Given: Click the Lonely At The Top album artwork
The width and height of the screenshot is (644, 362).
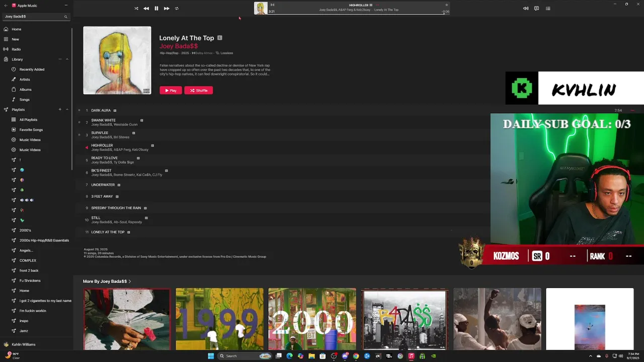Looking at the screenshot, I should coord(117,60).
